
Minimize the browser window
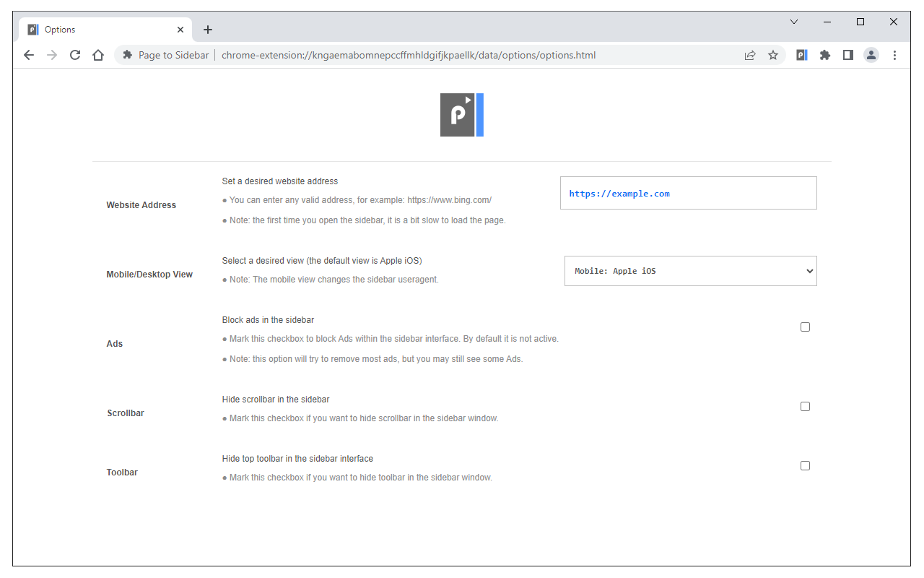827,22
